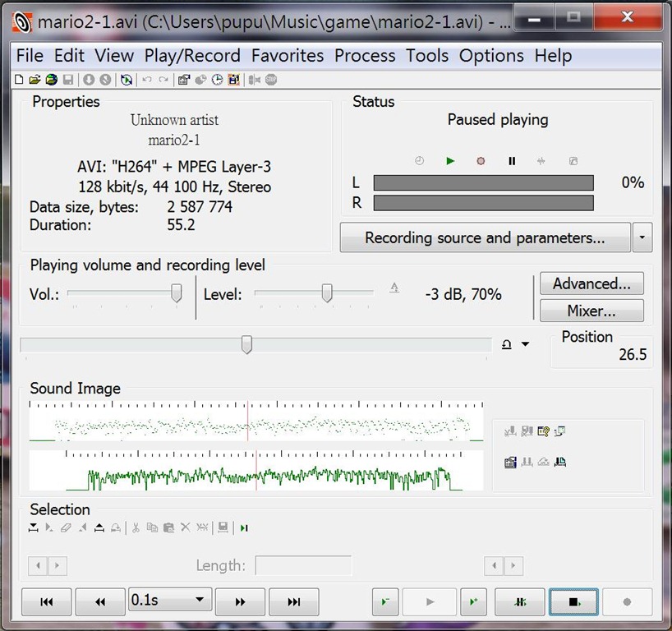Expand arrow beside Recording source button
The width and height of the screenshot is (672, 631).
tap(642, 238)
